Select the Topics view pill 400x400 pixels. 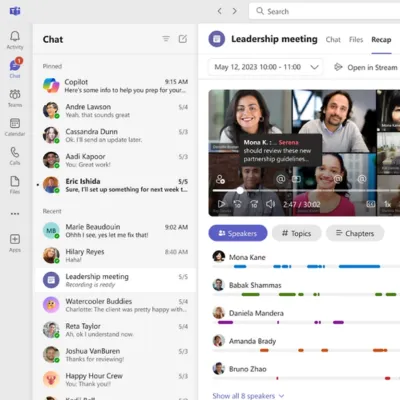[x=297, y=233]
